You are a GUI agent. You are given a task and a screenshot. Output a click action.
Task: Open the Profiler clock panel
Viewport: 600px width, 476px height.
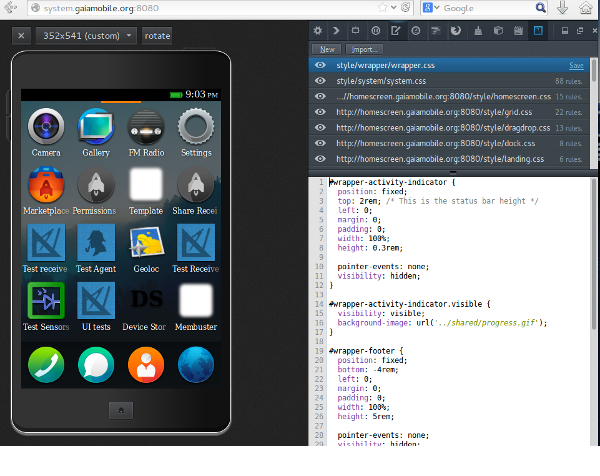click(416, 31)
